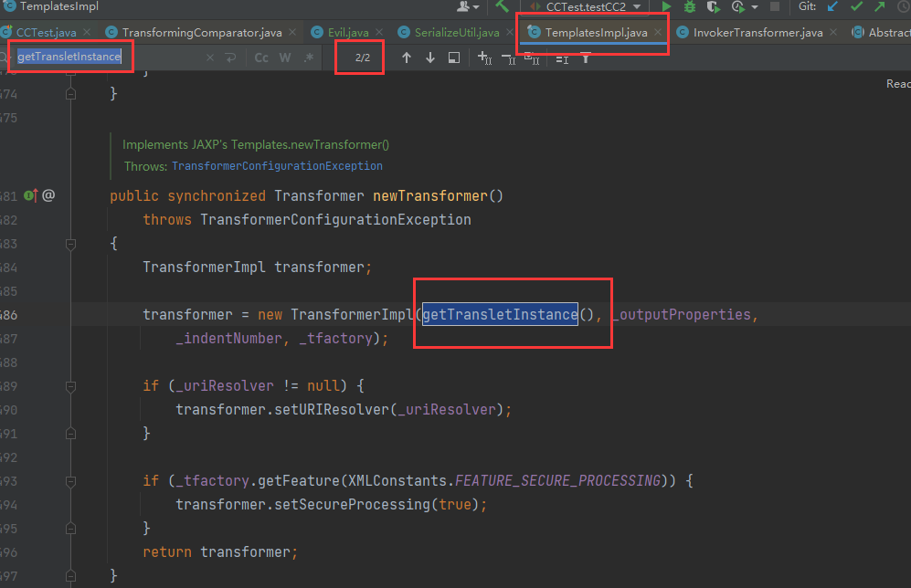Collapse the _uriResolver if block fold marker

click(x=71, y=386)
